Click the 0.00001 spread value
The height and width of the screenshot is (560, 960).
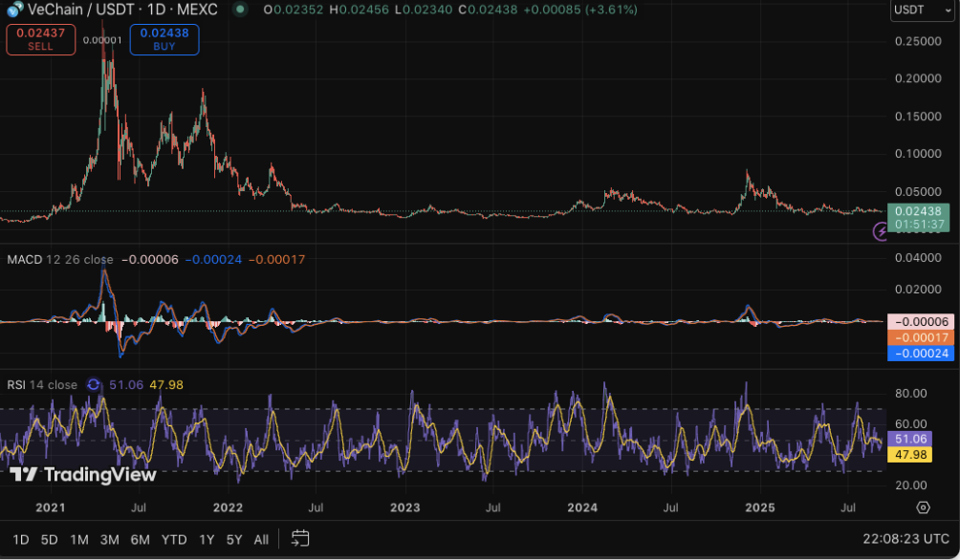[x=102, y=40]
